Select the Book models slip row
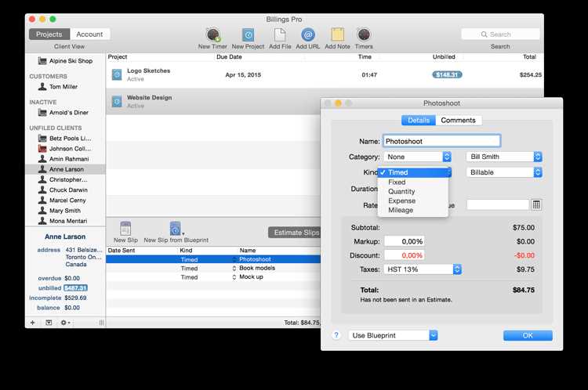The height and width of the screenshot is (390, 588). 213,269
